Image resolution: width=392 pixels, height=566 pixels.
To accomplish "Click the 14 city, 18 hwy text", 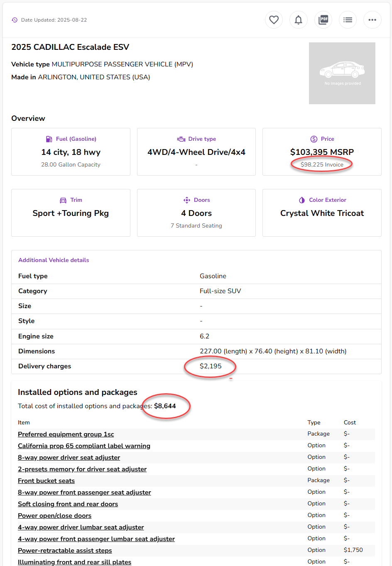I will click(x=71, y=152).
